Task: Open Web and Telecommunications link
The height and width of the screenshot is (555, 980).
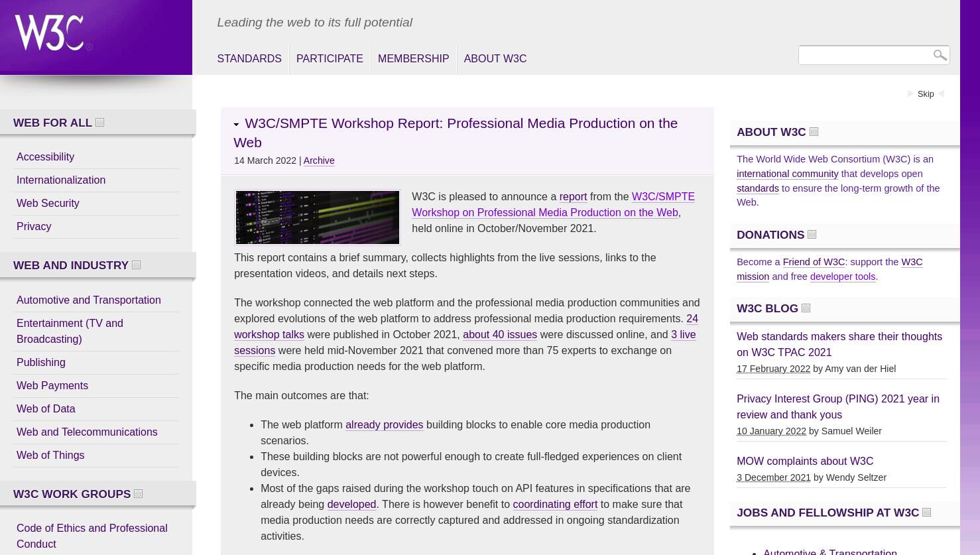Action: pyautogui.click(x=87, y=432)
